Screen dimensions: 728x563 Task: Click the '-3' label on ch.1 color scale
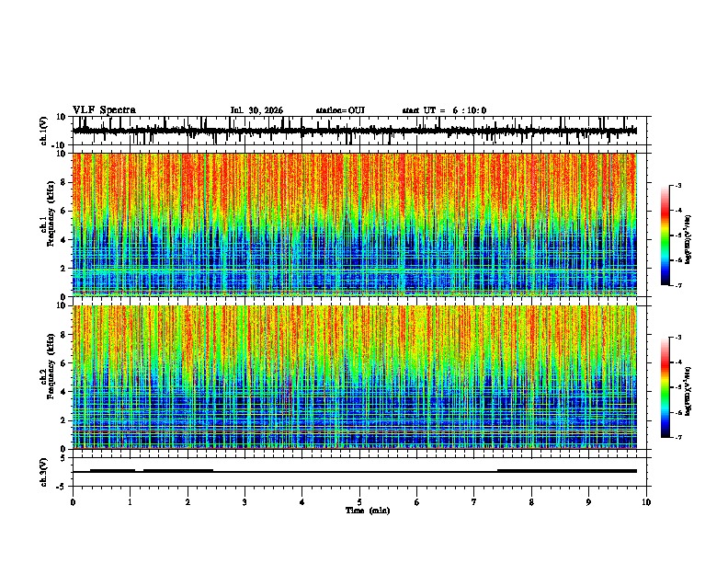click(x=678, y=185)
